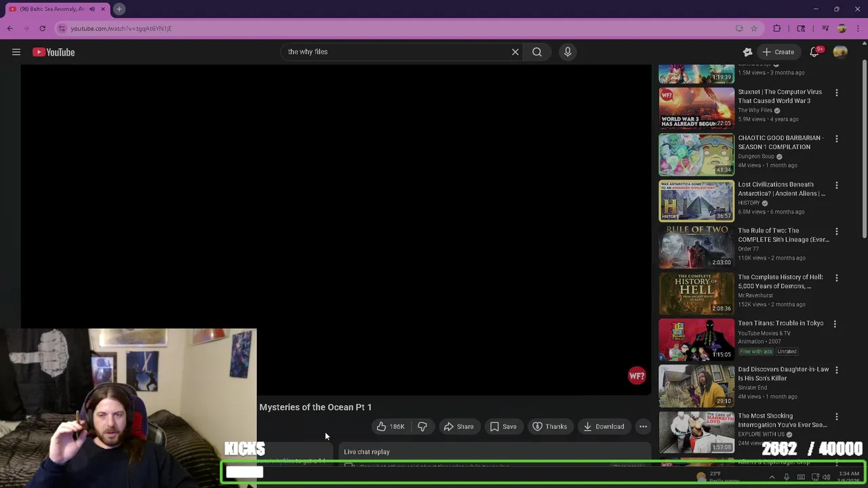Start voice search with microphone icon

click(x=568, y=52)
